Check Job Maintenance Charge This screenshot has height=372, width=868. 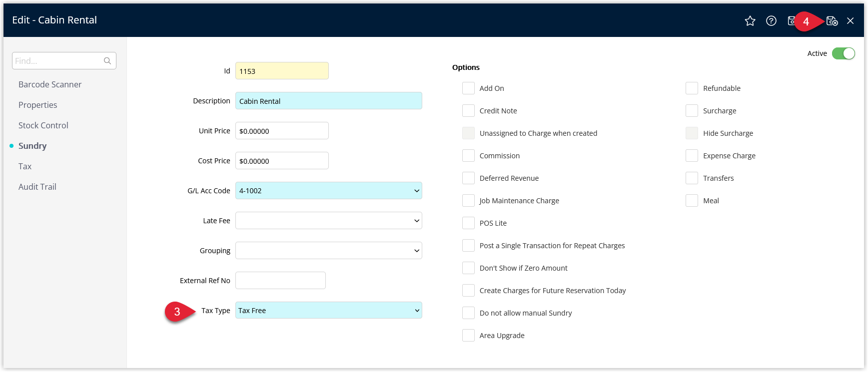pyautogui.click(x=468, y=201)
